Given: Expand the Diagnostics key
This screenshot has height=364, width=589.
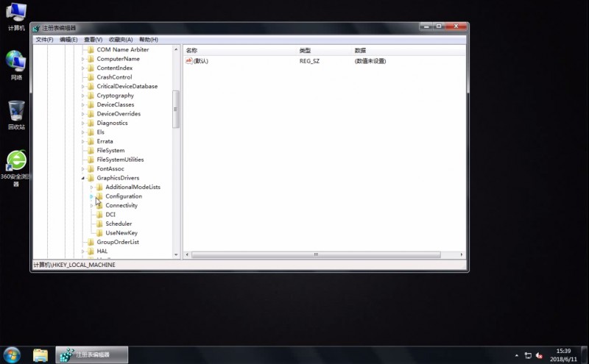Looking at the screenshot, I should tap(83, 123).
